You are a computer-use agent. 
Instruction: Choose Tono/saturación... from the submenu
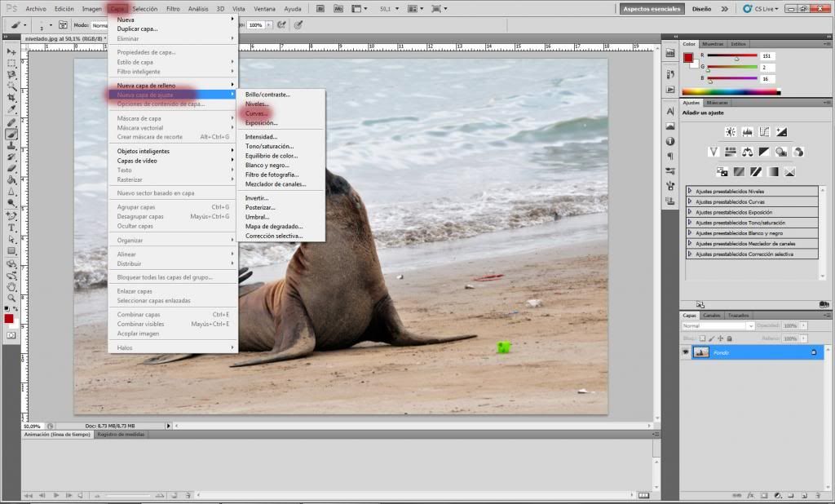tap(269, 146)
